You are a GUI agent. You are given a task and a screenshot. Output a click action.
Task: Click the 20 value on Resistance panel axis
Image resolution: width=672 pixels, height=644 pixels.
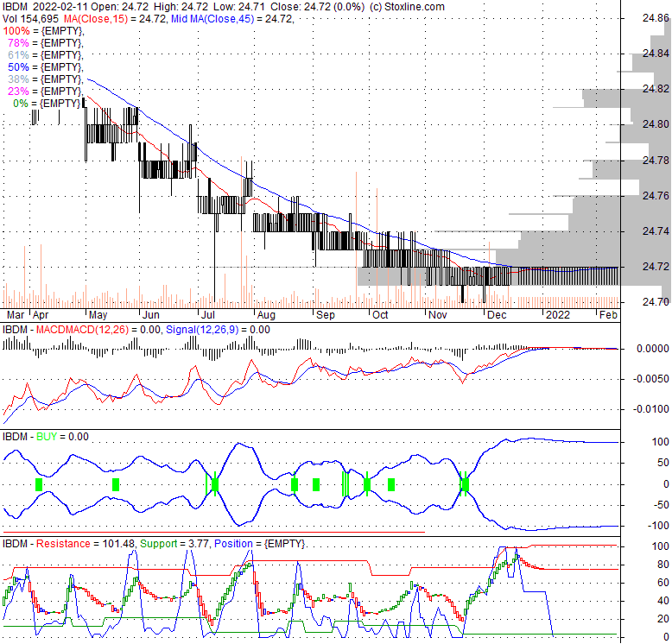point(663,619)
